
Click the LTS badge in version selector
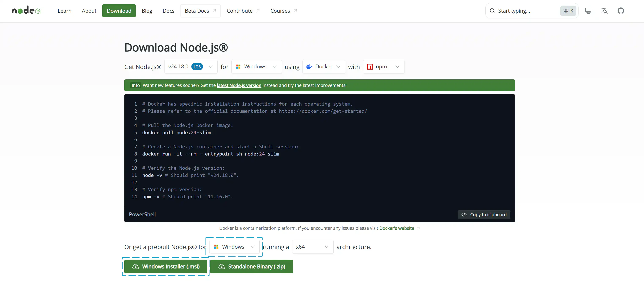pyautogui.click(x=197, y=67)
